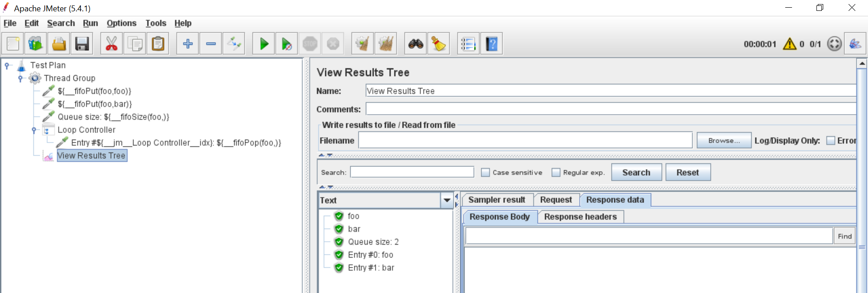Click the Copy icon

coord(135,44)
